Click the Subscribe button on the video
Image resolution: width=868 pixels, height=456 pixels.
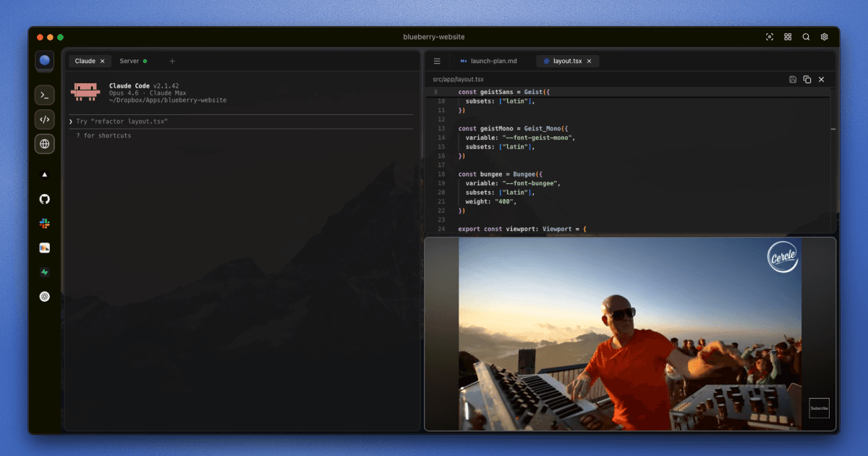click(x=819, y=408)
